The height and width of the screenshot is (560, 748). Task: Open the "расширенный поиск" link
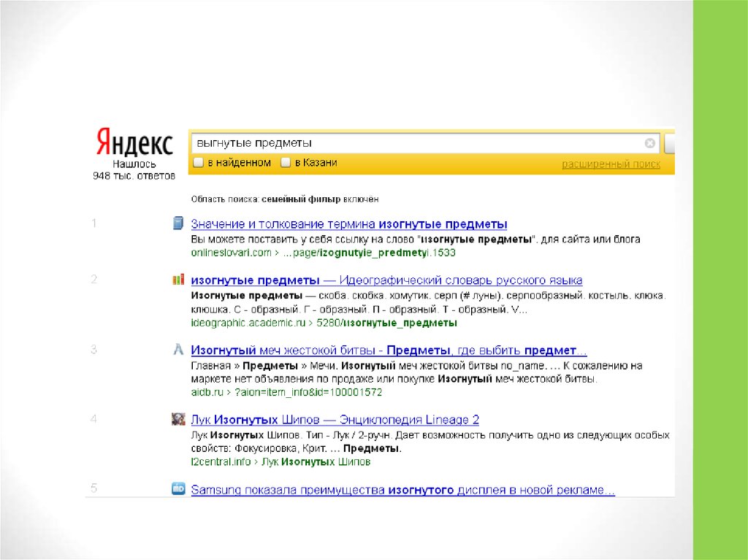pos(611,164)
